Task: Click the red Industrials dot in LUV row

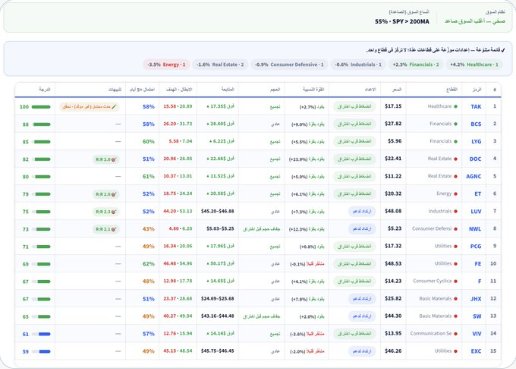Action: coord(456,211)
